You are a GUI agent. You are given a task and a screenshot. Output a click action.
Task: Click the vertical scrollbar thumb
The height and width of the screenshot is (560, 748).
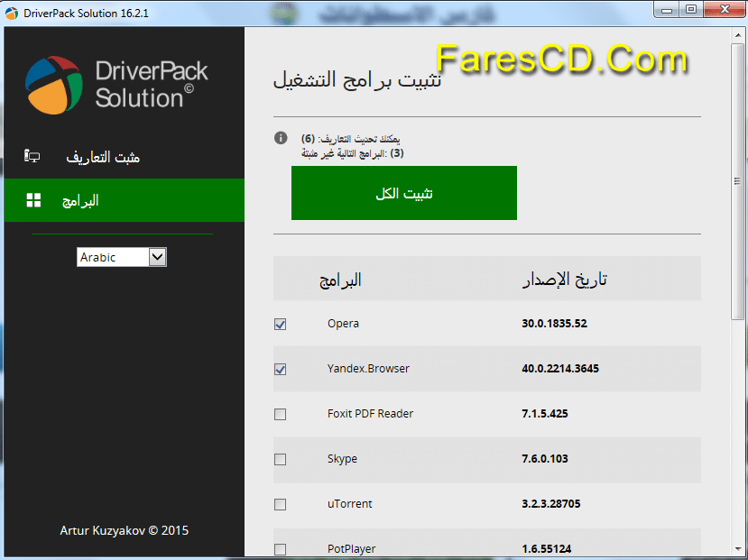(738, 181)
